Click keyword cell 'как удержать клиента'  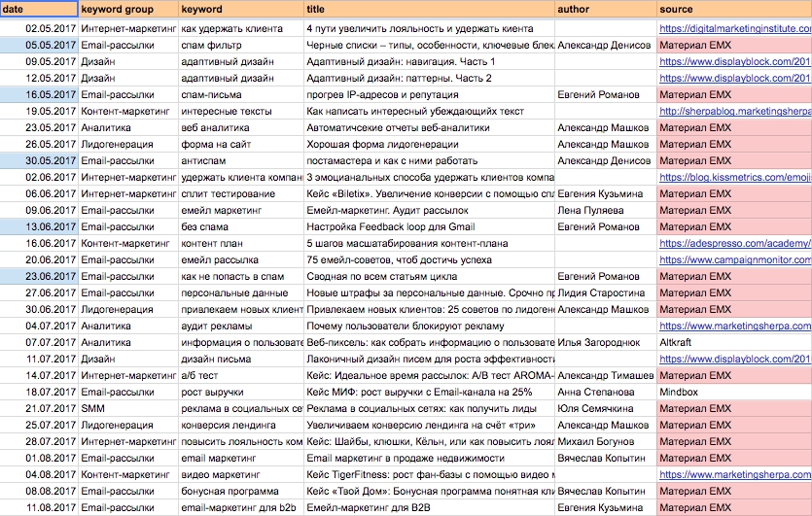pyautogui.click(x=241, y=28)
